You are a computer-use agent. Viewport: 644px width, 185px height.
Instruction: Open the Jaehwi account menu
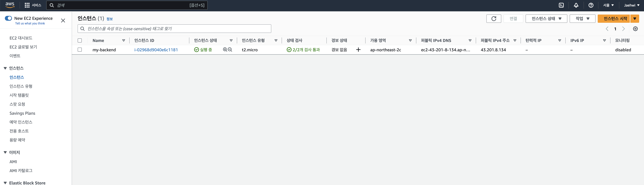click(x=631, y=5)
